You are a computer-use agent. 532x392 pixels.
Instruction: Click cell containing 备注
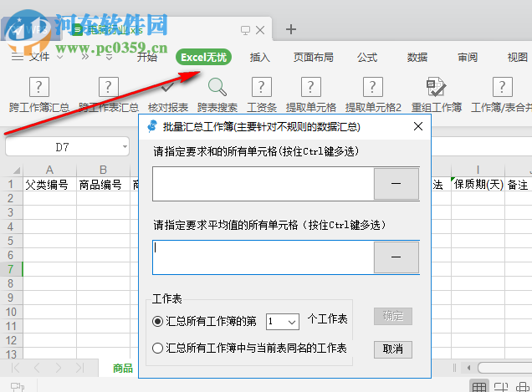coord(519,185)
